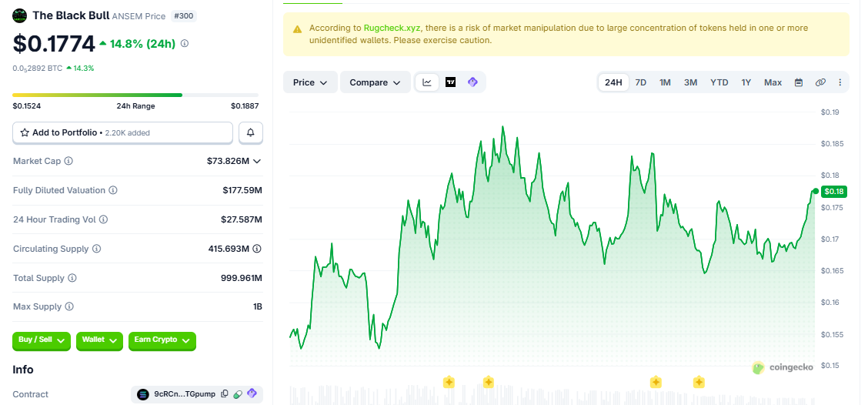Expand Market Cap chevron

(x=257, y=161)
